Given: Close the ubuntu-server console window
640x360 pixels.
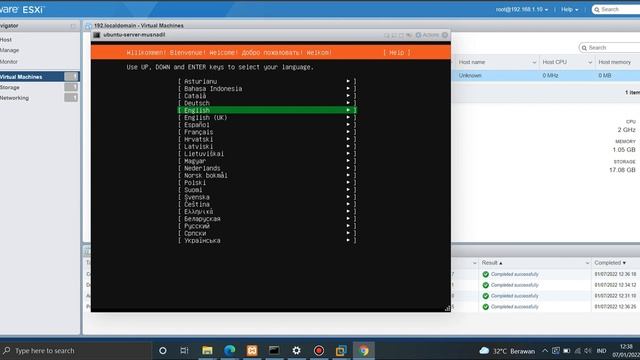Looking at the screenshot, I should (445, 35).
